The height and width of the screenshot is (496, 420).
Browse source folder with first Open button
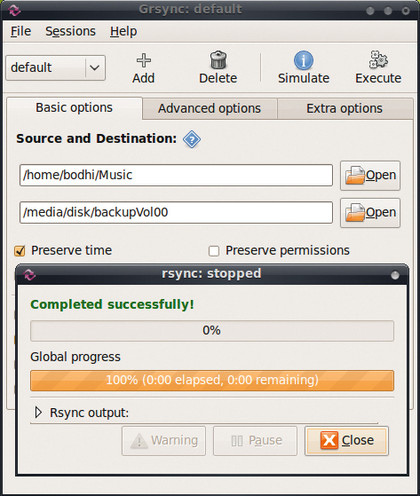[x=370, y=176]
